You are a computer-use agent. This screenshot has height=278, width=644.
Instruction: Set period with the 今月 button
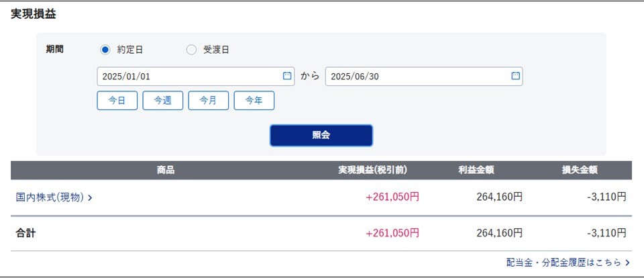(x=208, y=101)
